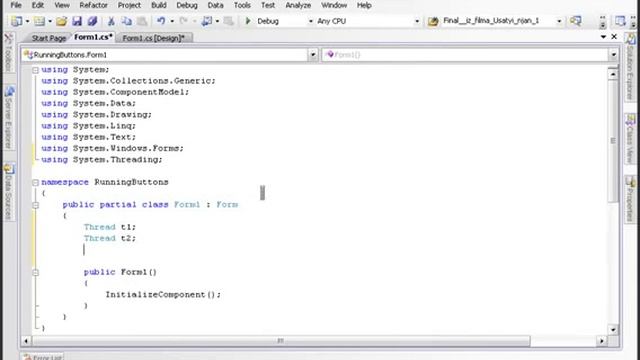Viewport: 640px width, 360px height.
Task: Click the window layout icon at toolbar's right end
Action: point(620,21)
